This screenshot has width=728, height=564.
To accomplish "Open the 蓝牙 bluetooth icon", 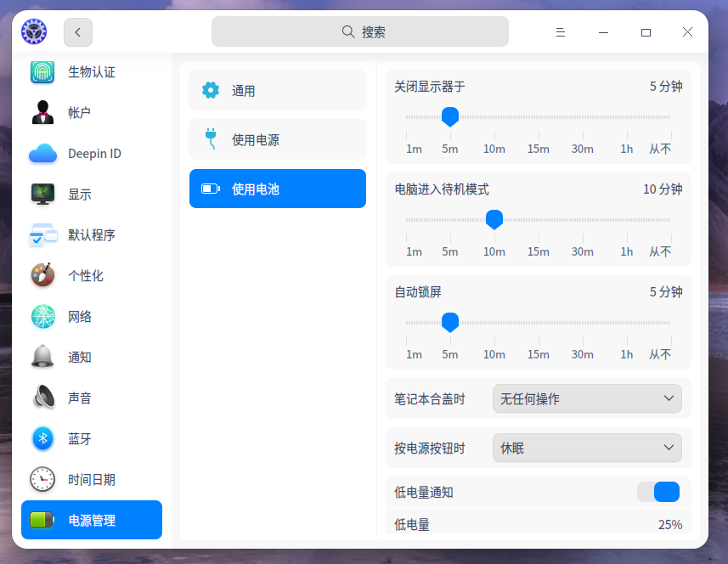I will pyautogui.click(x=42, y=438).
